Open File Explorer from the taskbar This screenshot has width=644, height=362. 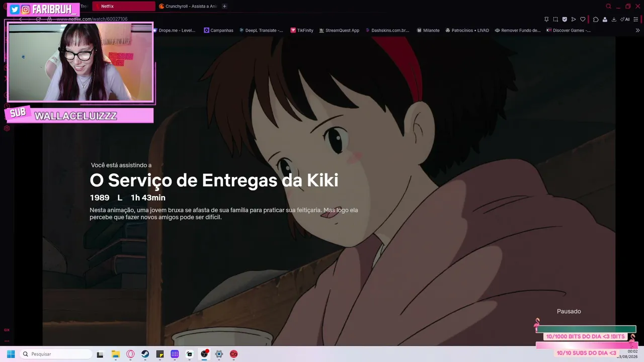[115, 354]
